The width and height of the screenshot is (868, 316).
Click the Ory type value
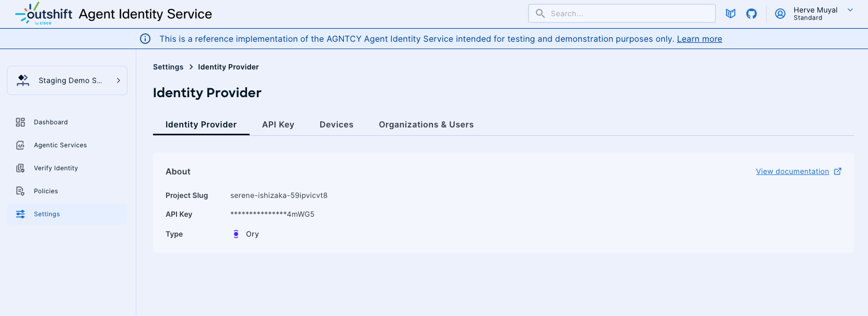click(x=252, y=234)
